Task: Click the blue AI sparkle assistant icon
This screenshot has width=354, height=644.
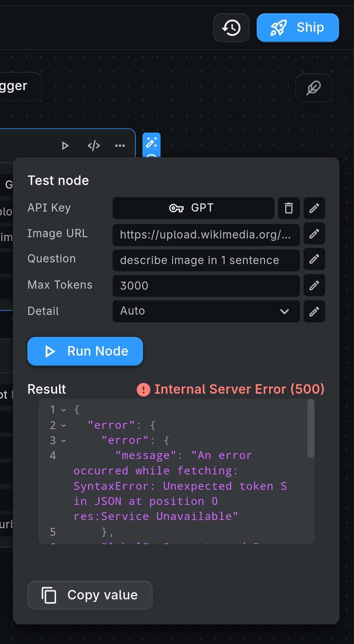Action: (x=152, y=143)
